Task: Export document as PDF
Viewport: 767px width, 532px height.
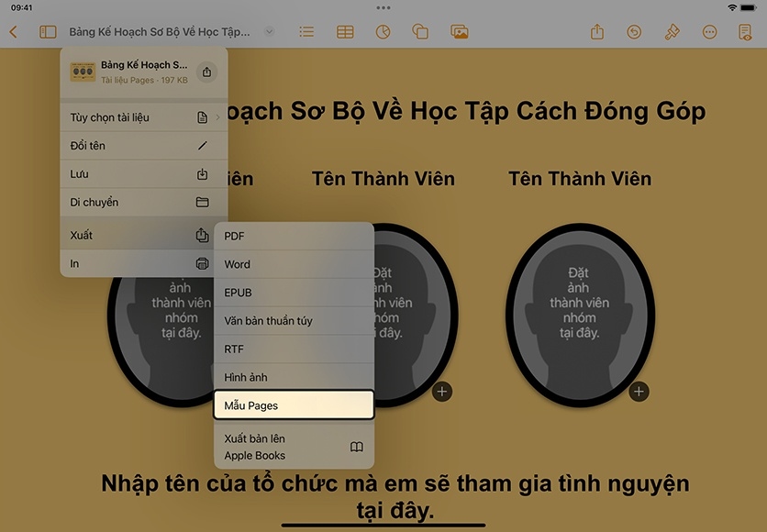Action: point(294,237)
